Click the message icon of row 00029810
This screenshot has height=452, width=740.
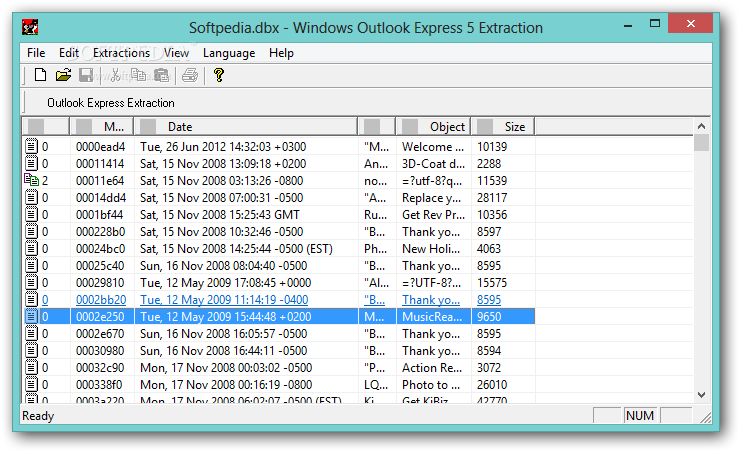click(31, 282)
